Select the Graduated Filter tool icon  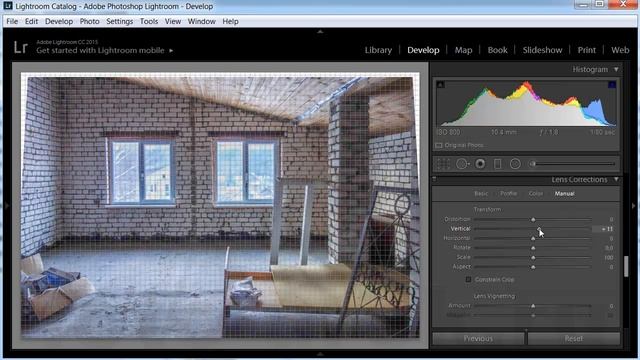498,164
